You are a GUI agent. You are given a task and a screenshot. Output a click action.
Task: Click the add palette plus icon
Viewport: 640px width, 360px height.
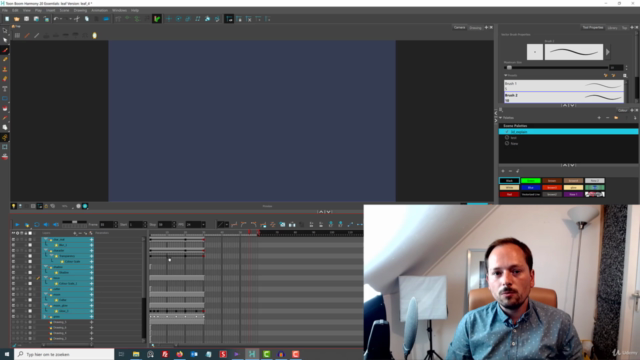[599, 118]
